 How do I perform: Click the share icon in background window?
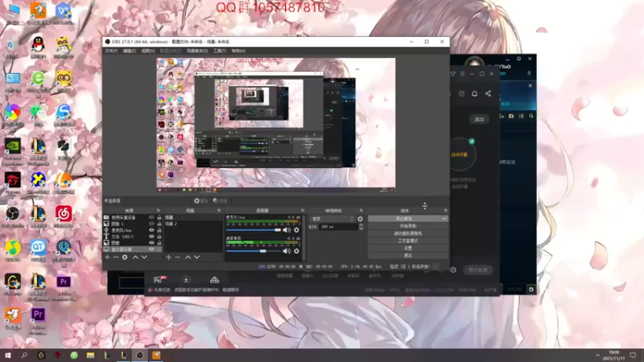(488, 93)
